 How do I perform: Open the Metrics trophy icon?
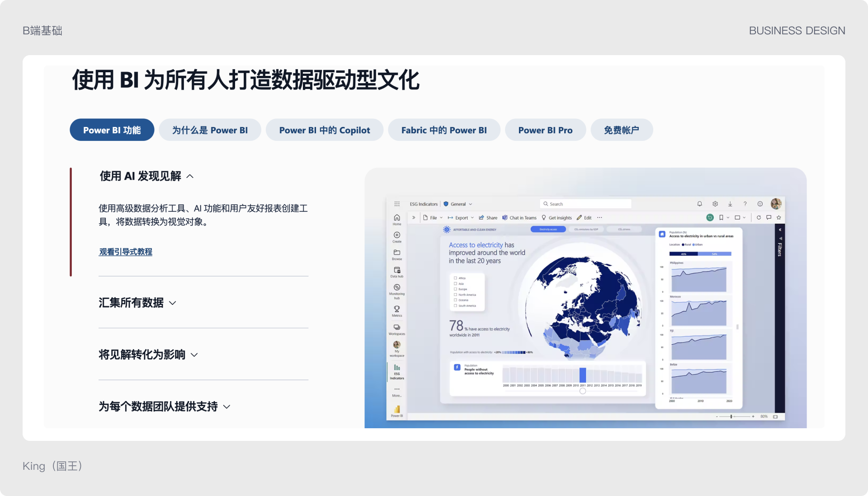point(397,309)
